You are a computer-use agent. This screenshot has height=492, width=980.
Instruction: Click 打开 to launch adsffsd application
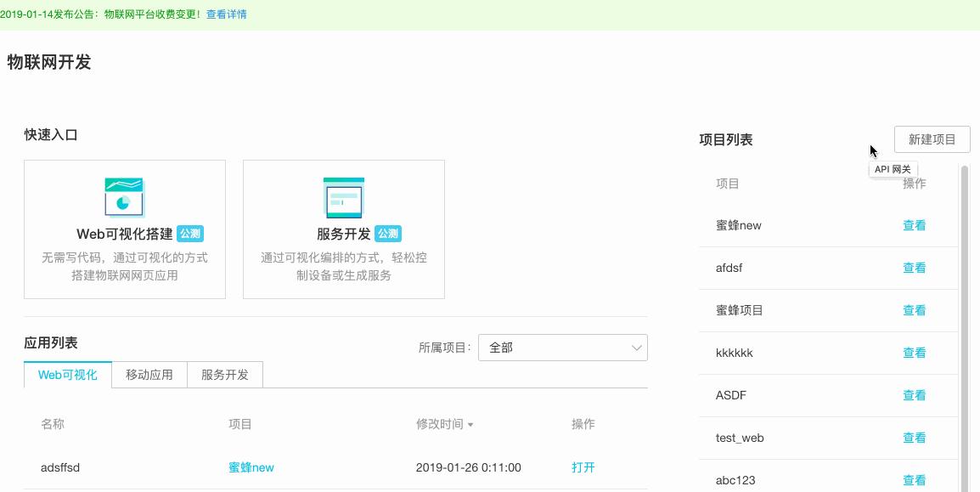(x=583, y=467)
